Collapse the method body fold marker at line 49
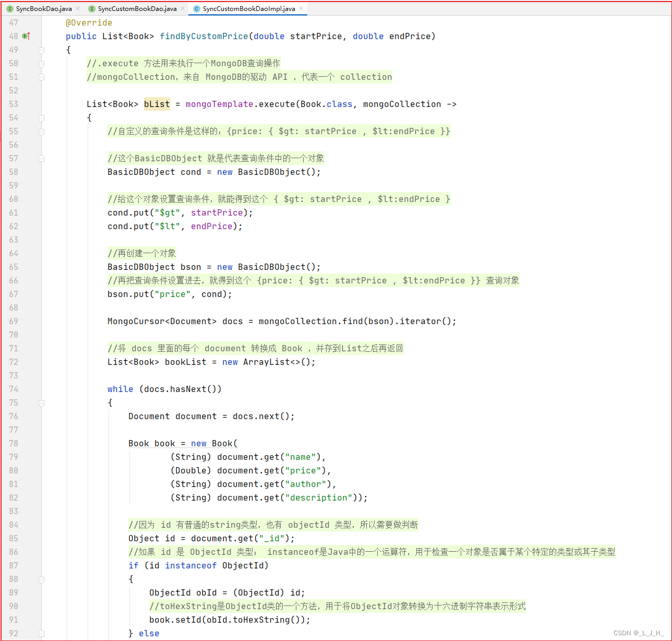This screenshot has width=672, height=641. coord(41,50)
